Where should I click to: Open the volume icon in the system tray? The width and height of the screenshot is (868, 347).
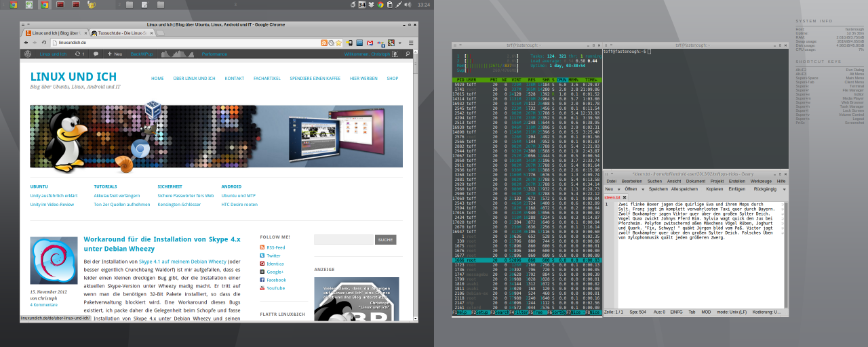tap(408, 5)
